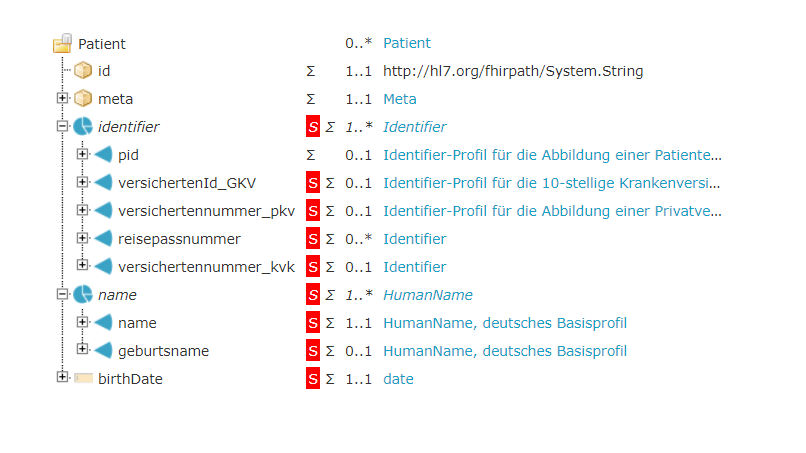Click the birthDate primitive element icon
Screen dimensions: 806x453
click(83, 379)
